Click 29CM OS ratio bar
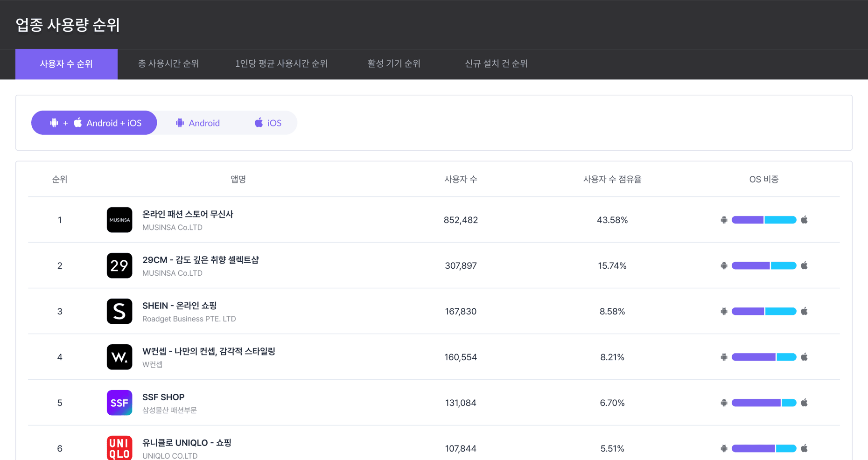 [764, 265]
